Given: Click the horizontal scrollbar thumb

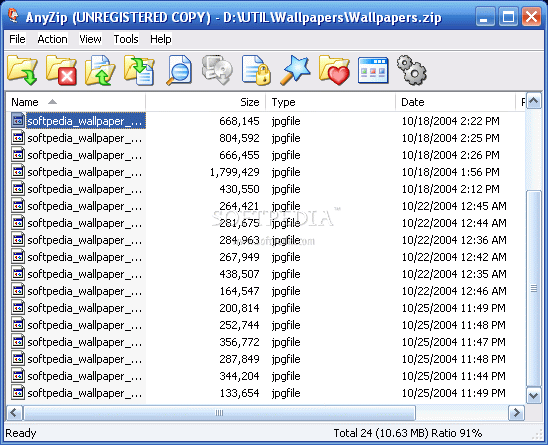Looking at the screenshot, I should pyautogui.click(x=219, y=413).
